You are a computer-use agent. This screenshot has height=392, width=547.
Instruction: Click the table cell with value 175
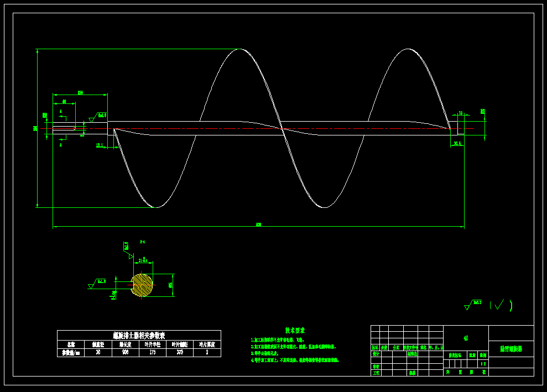(x=153, y=353)
